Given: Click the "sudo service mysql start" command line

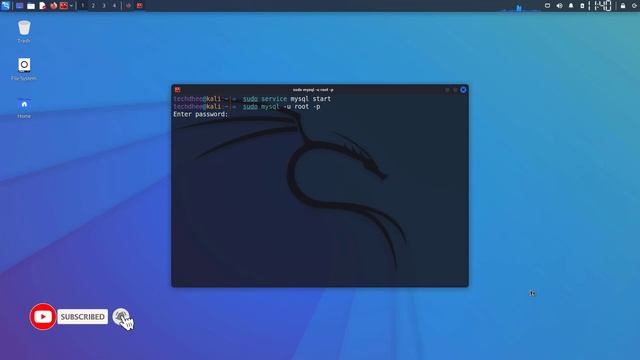Looking at the screenshot, I should pos(287,99).
